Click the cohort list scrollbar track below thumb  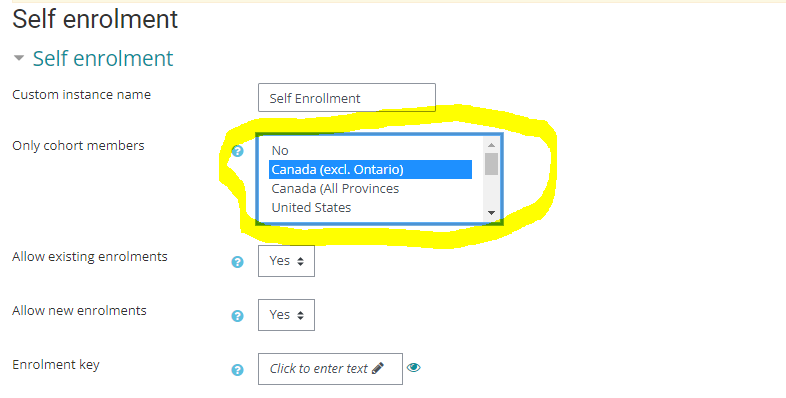pos(491,191)
